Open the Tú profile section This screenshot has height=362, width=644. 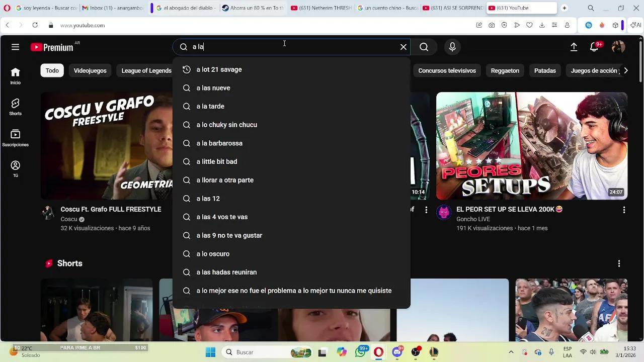pyautogui.click(x=16, y=169)
